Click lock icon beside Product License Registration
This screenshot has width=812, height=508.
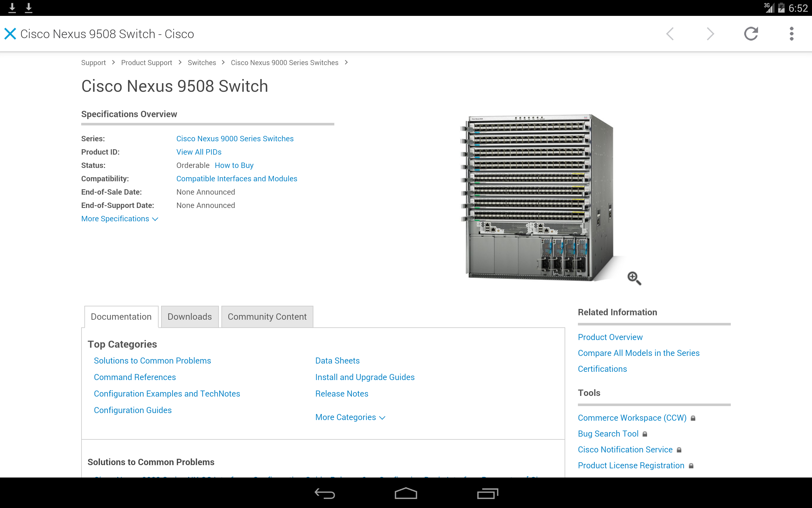tap(691, 466)
